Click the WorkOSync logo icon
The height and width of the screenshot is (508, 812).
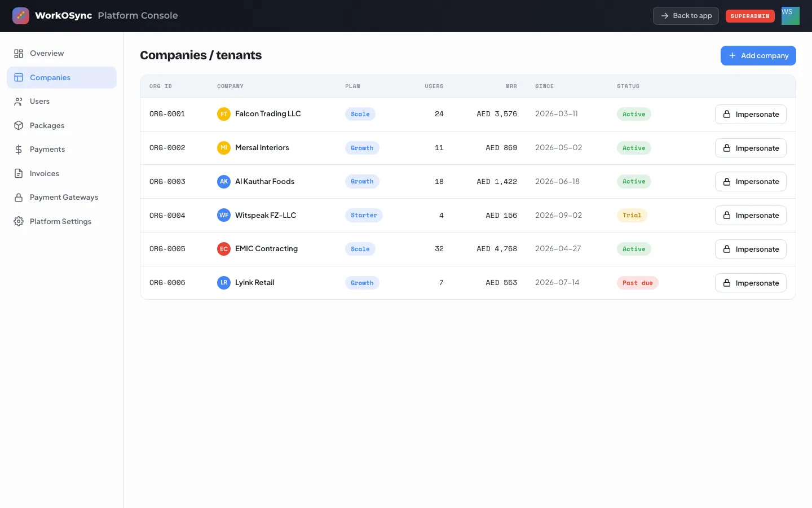21,16
